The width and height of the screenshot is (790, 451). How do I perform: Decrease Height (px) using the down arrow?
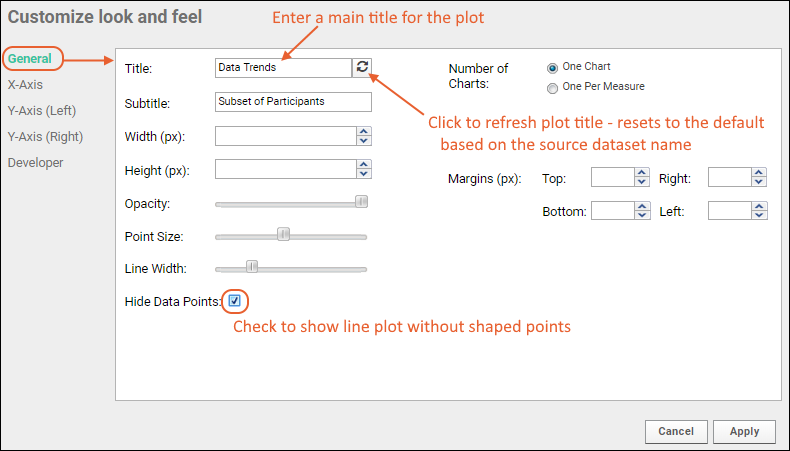click(364, 175)
